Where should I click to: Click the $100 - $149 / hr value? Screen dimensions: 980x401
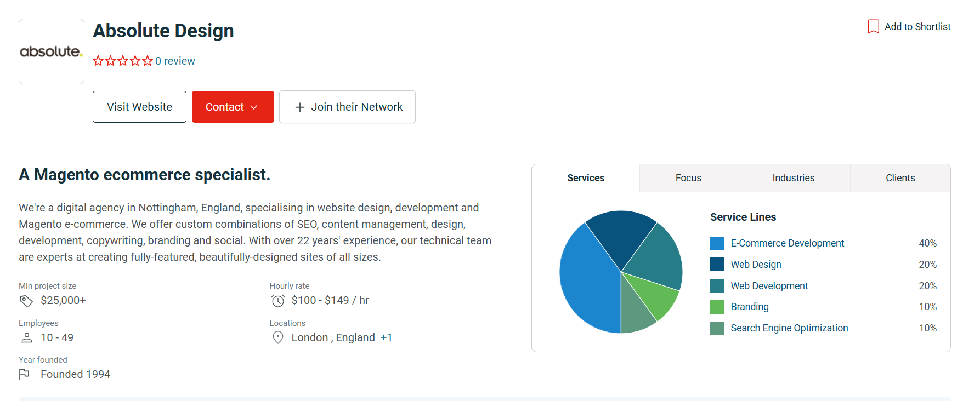click(x=330, y=301)
